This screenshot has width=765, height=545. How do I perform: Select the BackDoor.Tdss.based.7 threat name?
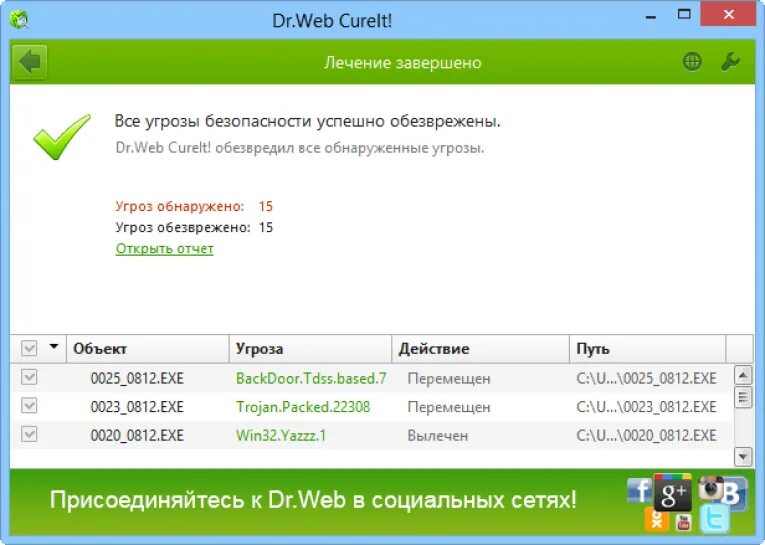click(x=311, y=379)
